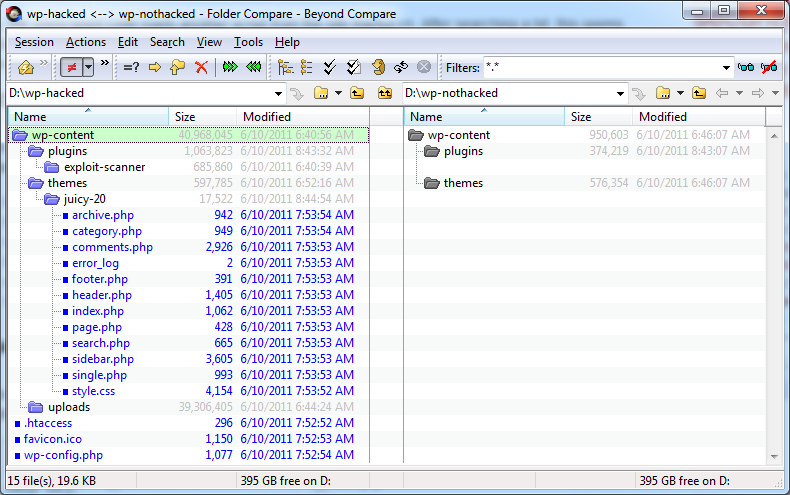Viewport: 790px width, 495px height.
Task: Select the .htaccess file
Action: pyautogui.click(x=48, y=423)
